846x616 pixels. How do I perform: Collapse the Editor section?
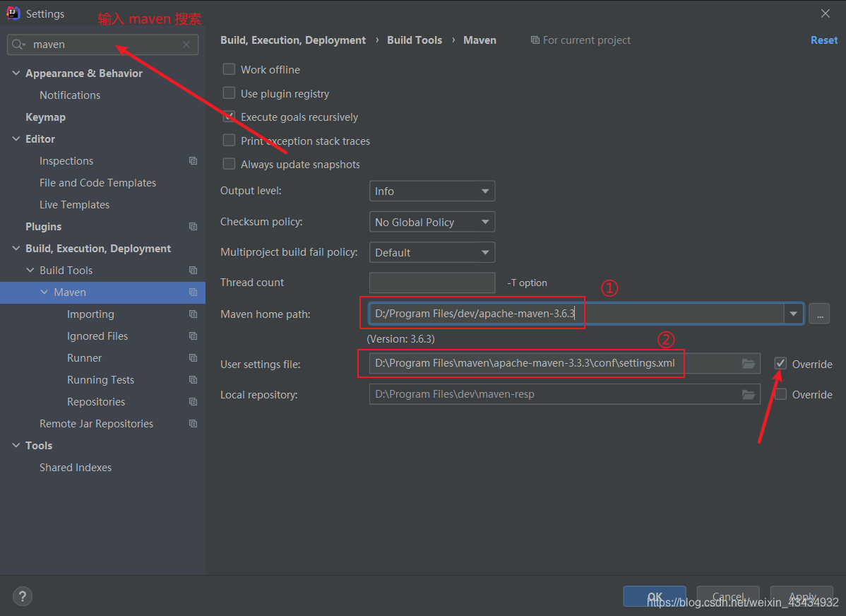click(x=16, y=138)
